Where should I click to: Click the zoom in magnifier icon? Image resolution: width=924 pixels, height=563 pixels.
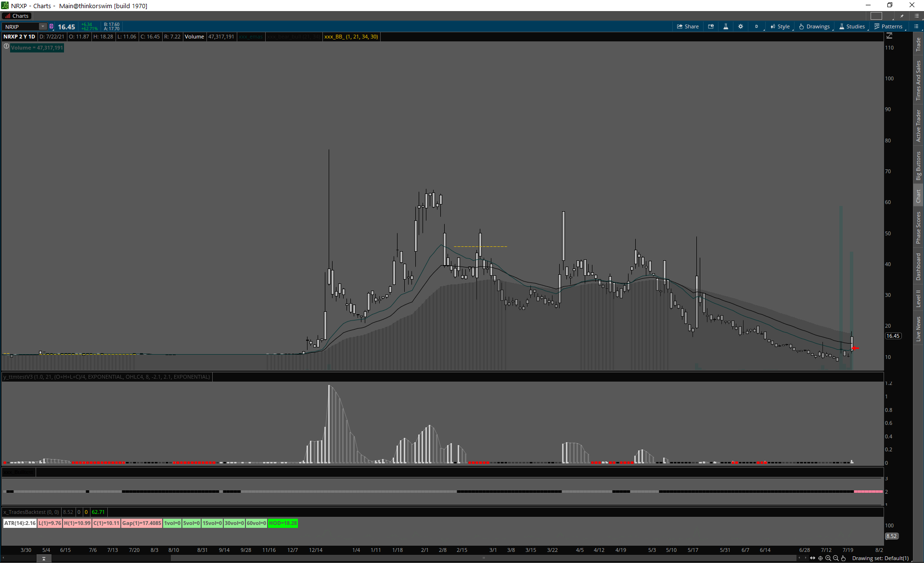coord(828,558)
